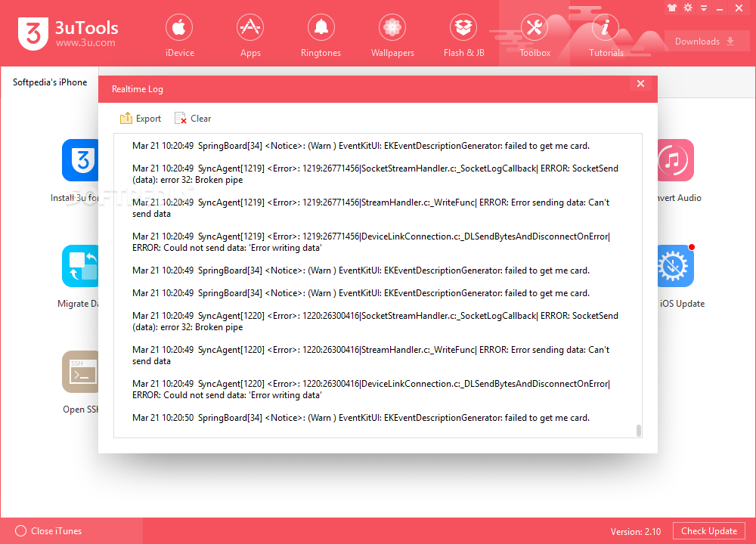Open the skin theme shirt icon
The width and height of the screenshot is (756, 544).
[x=671, y=8]
